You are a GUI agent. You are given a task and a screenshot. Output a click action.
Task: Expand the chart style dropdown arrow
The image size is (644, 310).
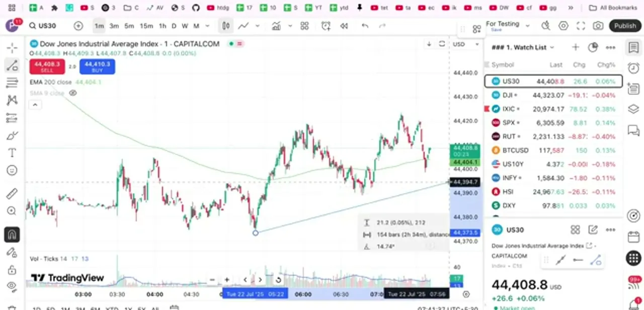pos(258,26)
